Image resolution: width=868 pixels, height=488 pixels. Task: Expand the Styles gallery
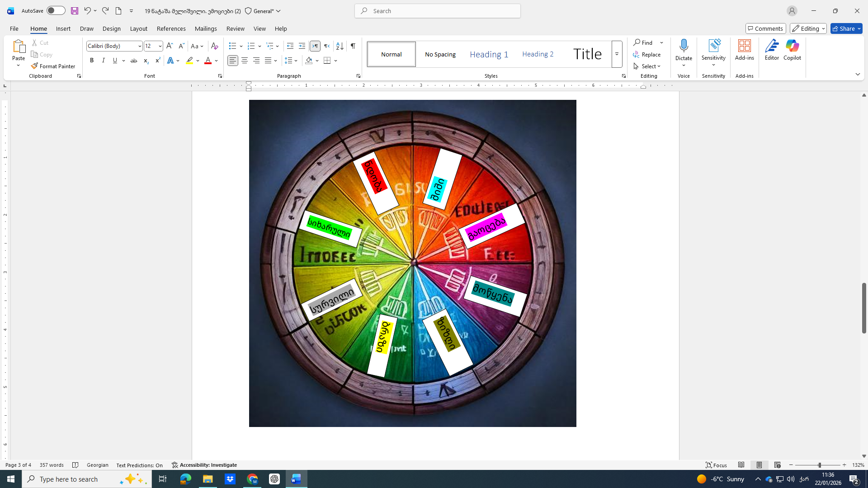pos(617,54)
